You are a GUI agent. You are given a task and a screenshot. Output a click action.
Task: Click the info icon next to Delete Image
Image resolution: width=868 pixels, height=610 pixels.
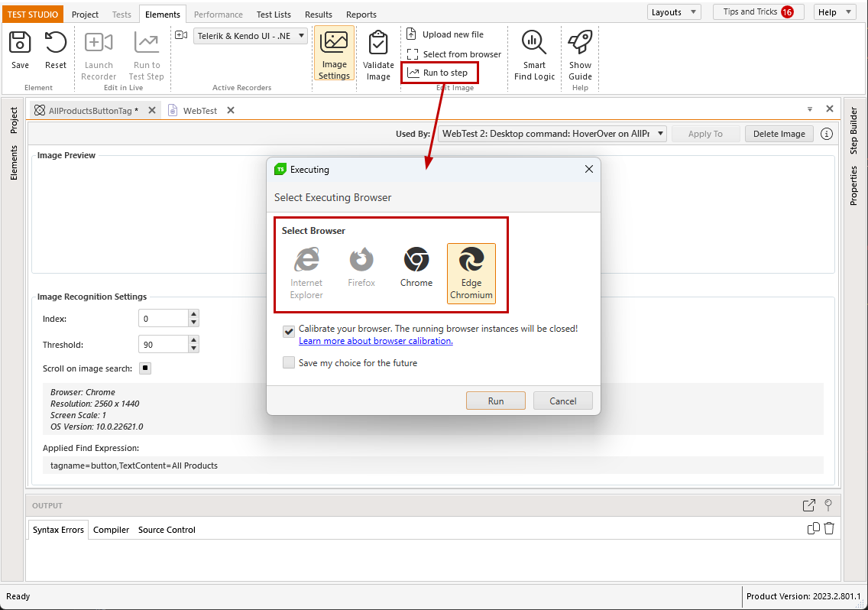point(827,134)
